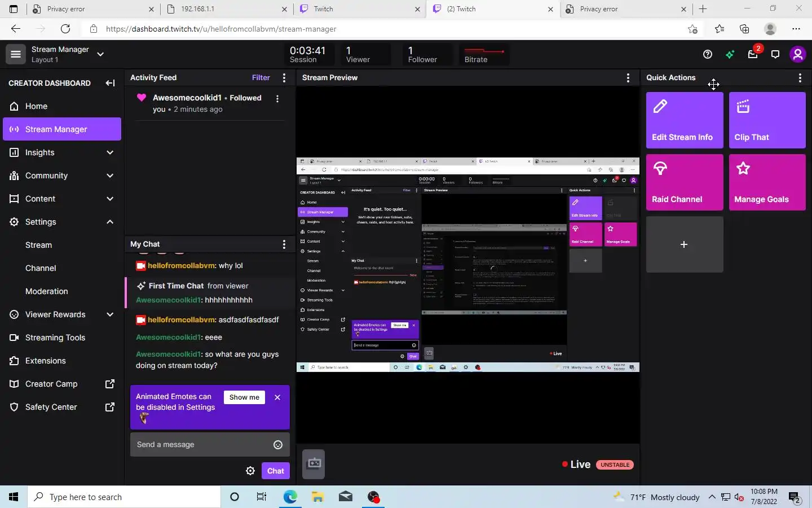
Task: Open the hamburger menu beside Stream Manager
Action: tap(16, 54)
